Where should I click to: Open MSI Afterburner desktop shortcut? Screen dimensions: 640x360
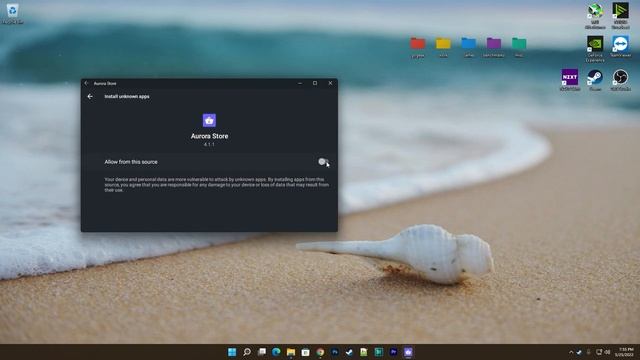click(595, 16)
